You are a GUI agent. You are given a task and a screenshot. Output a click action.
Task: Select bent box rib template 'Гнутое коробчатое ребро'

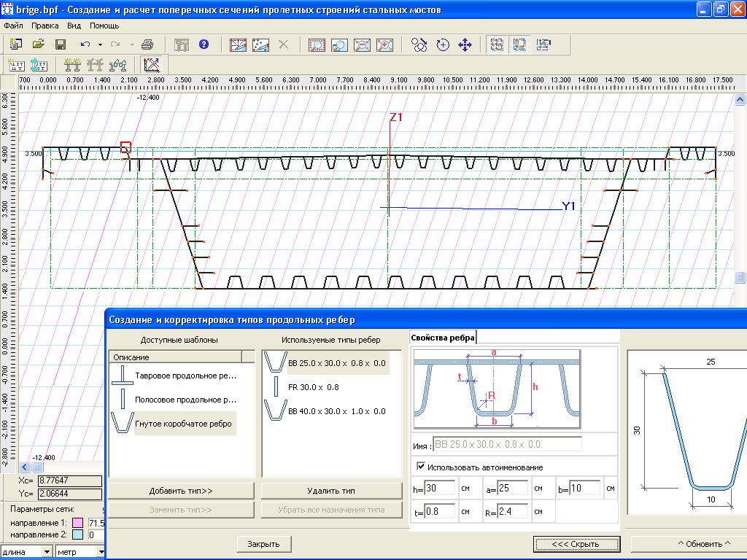185,424
